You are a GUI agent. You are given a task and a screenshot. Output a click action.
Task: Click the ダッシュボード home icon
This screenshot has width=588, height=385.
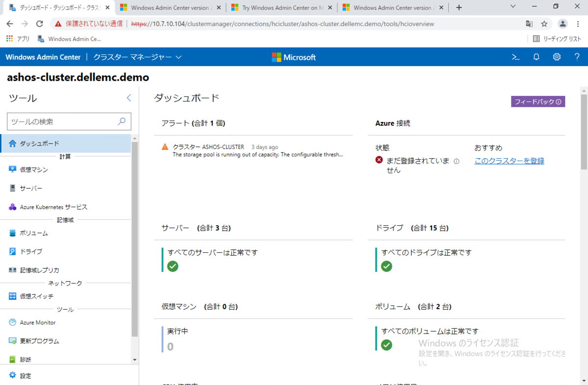(x=13, y=144)
